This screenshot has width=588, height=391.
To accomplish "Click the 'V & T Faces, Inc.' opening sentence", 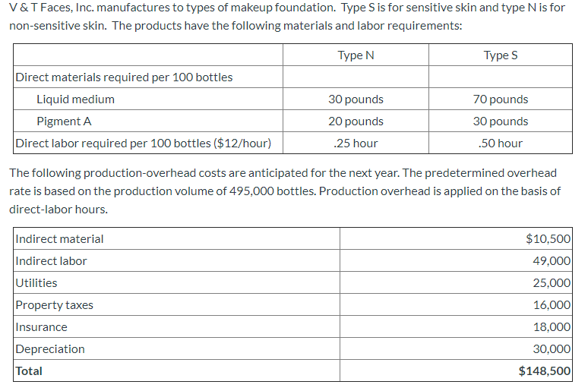I will click(x=173, y=8).
